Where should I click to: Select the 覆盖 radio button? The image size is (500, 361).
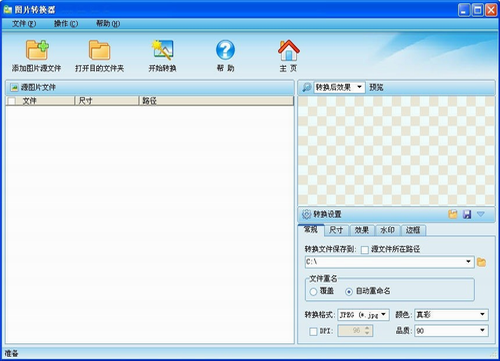pyautogui.click(x=313, y=292)
